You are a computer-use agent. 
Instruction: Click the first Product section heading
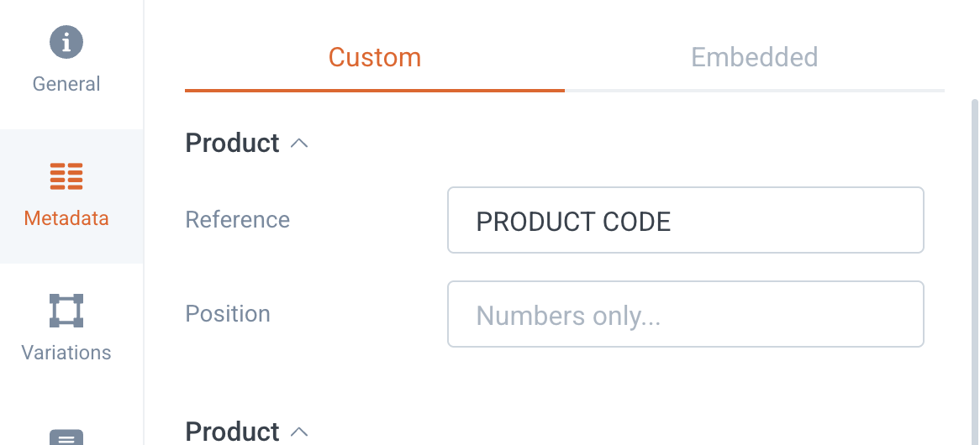coord(233,143)
